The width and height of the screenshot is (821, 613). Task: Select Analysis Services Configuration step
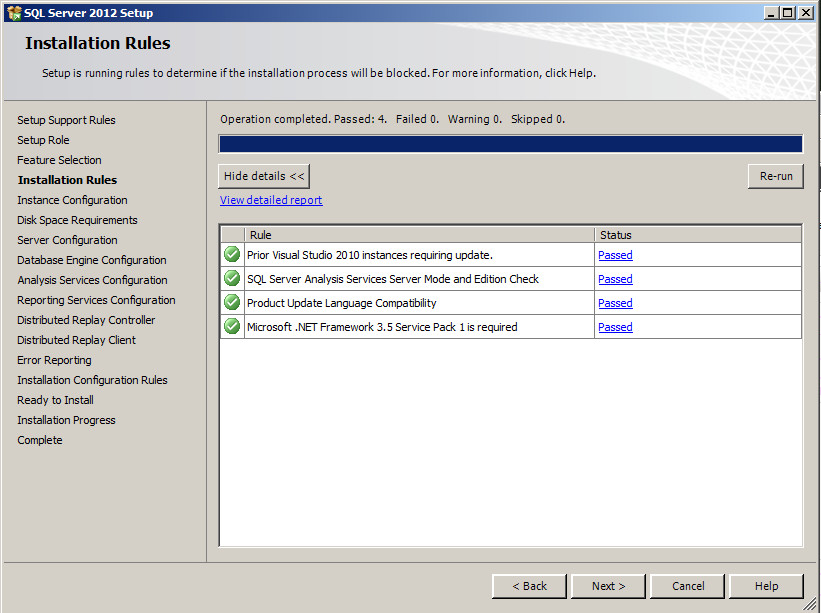coord(92,280)
